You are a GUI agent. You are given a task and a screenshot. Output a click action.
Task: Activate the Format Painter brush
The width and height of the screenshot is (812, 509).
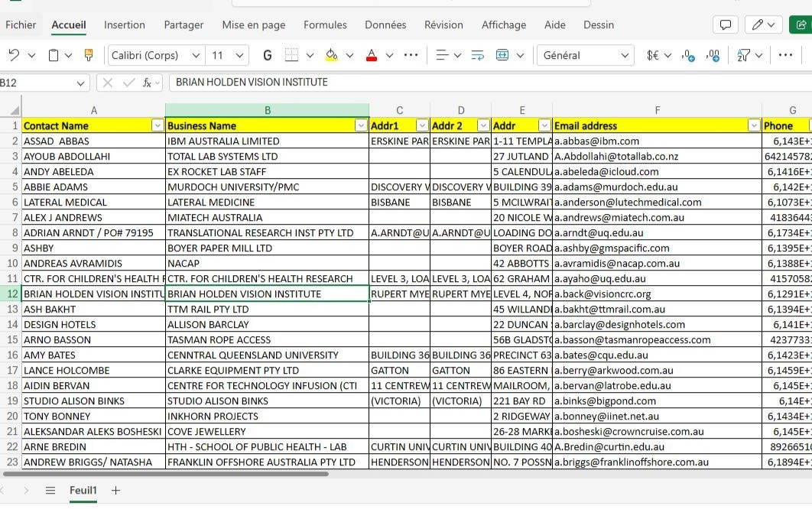[x=89, y=55]
